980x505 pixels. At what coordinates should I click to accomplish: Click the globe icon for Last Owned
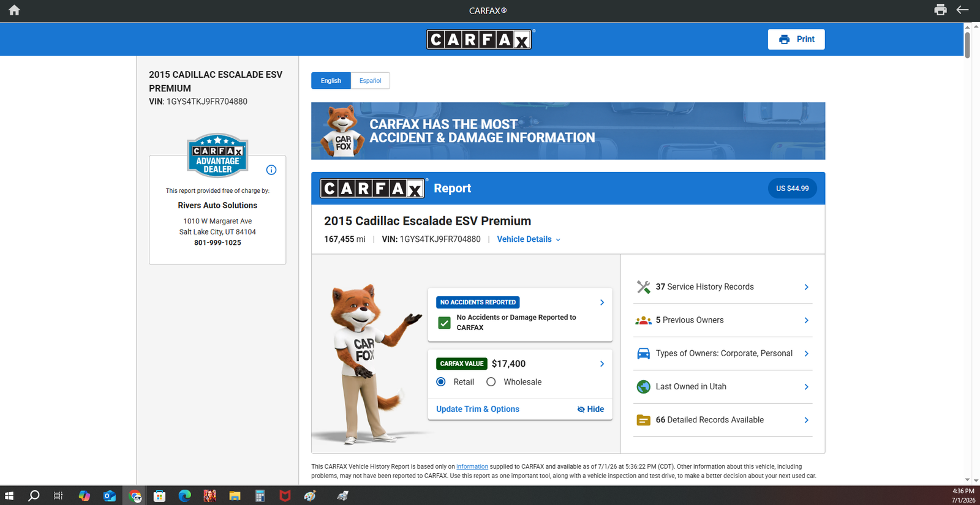(x=643, y=387)
